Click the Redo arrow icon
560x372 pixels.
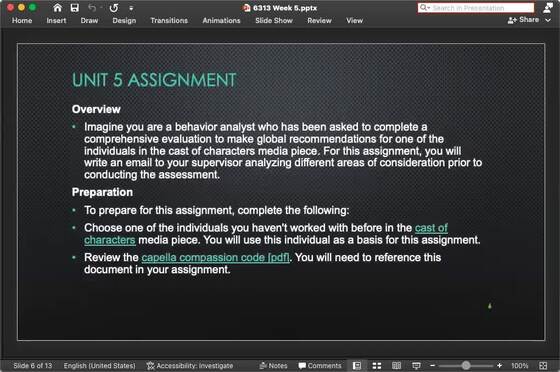114,8
